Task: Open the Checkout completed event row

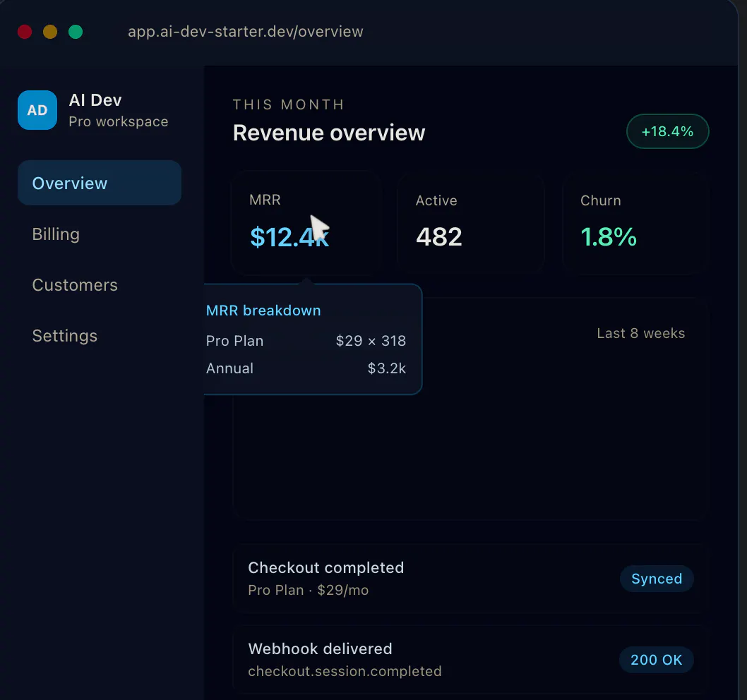Action: pos(471,578)
